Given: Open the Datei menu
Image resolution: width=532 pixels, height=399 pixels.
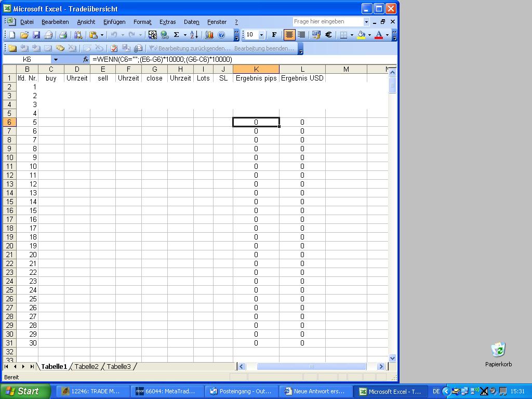Looking at the screenshot, I should pyautogui.click(x=27, y=22).
